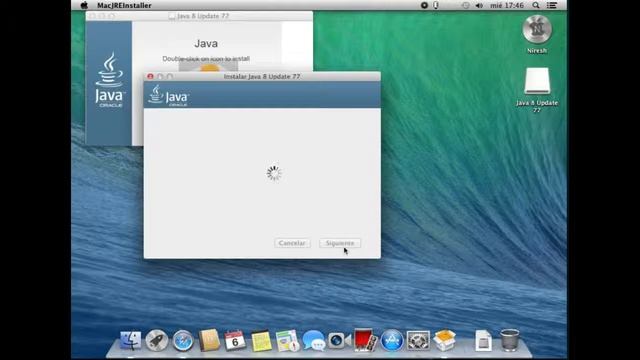This screenshot has width=640, height=360.
Task: Open Notification Center from menu bar
Action: coord(552,5)
